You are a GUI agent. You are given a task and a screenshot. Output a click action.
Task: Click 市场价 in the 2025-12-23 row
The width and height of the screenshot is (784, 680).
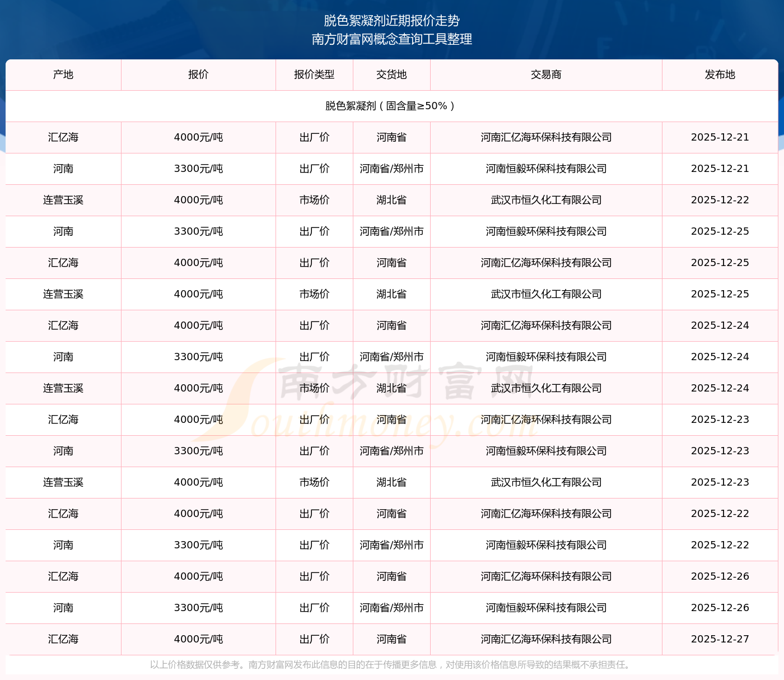(314, 482)
